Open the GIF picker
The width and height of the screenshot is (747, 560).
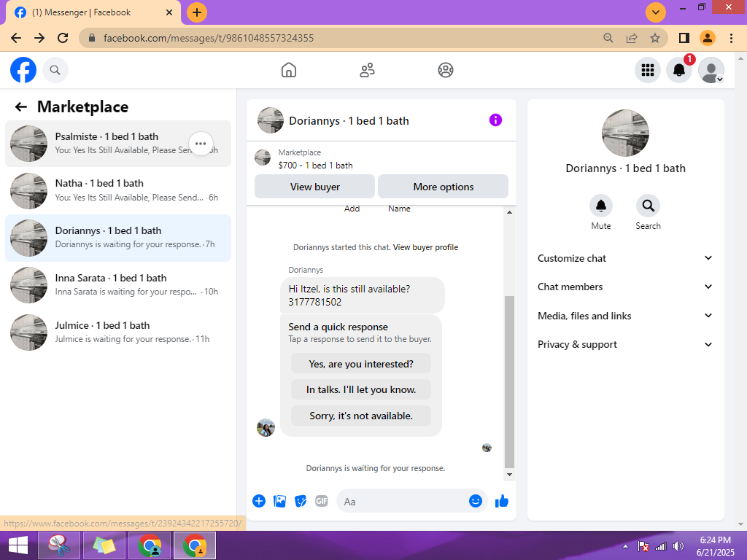coord(322,501)
